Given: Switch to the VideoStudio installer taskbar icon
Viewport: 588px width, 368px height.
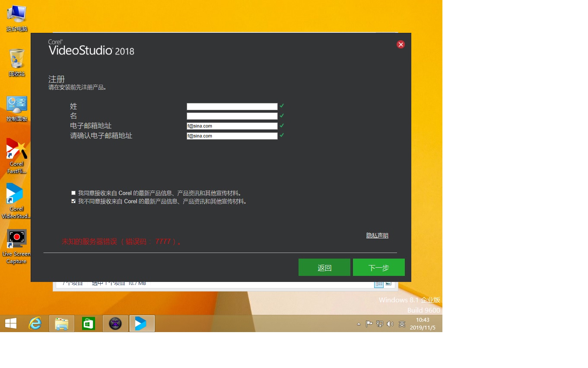Looking at the screenshot, I should (142, 323).
